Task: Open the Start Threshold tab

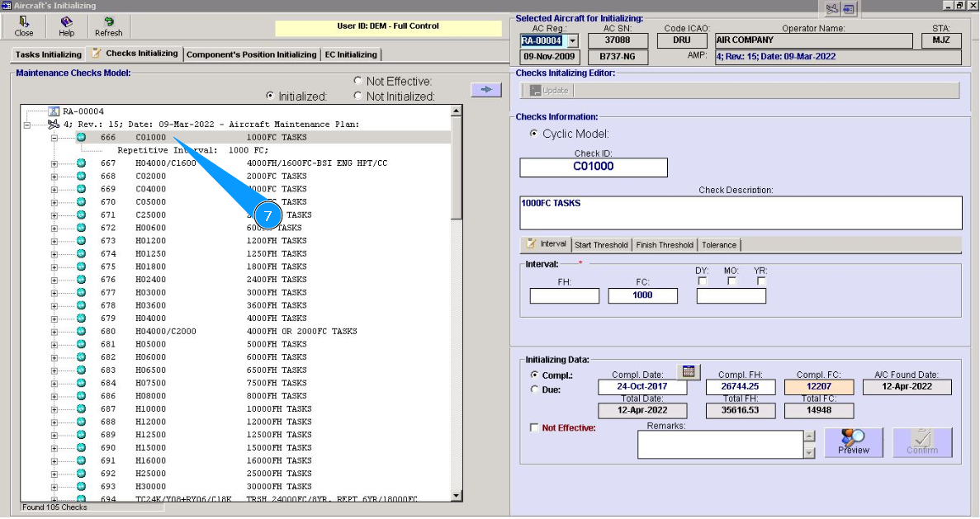Action: [x=601, y=245]
